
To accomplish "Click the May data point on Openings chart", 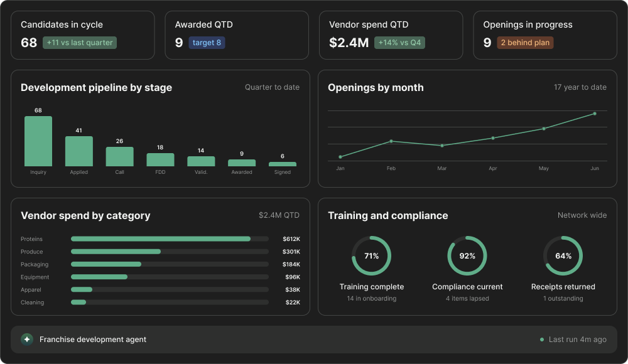I will 544,129.
